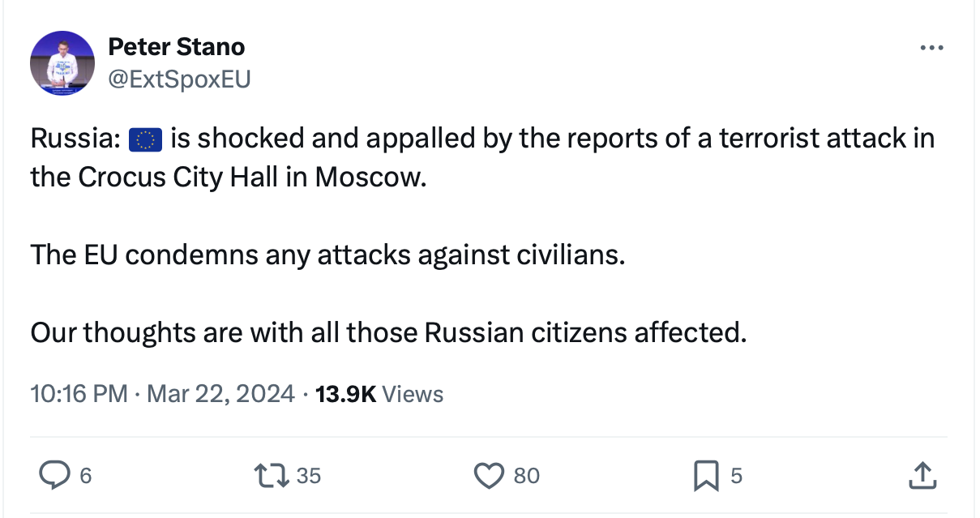Open the Peter Stano display name link
This screenshot has width=980, height=518.
click(176, 47)
